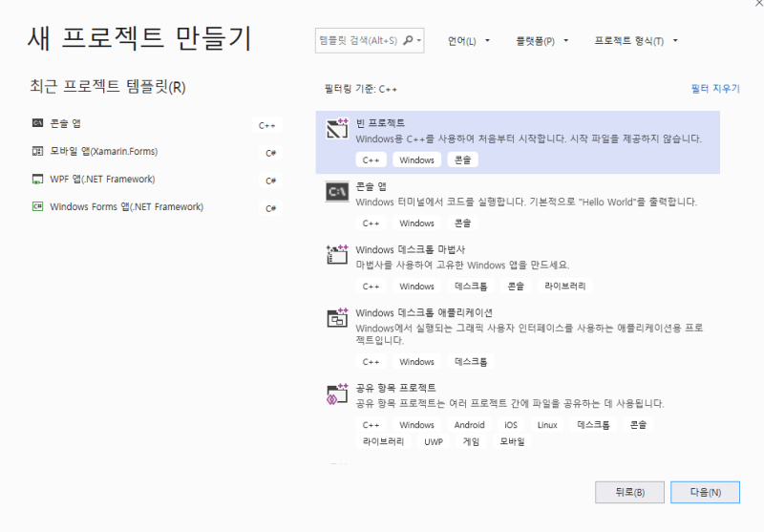Image resolution: width=764 pixels, height=532 pixels.
Task: Click the Empty Project (빈 프로젝트) template icon
Action: [336, 129]
